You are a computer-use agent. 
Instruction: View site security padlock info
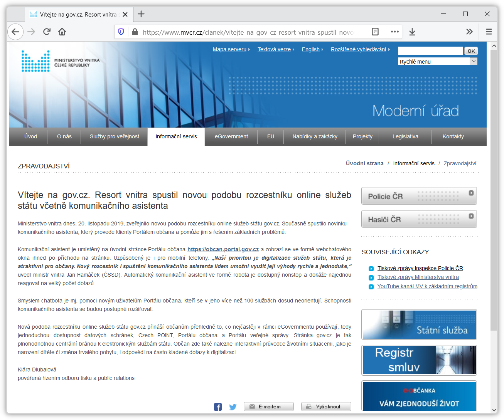[x=135, y=32]
